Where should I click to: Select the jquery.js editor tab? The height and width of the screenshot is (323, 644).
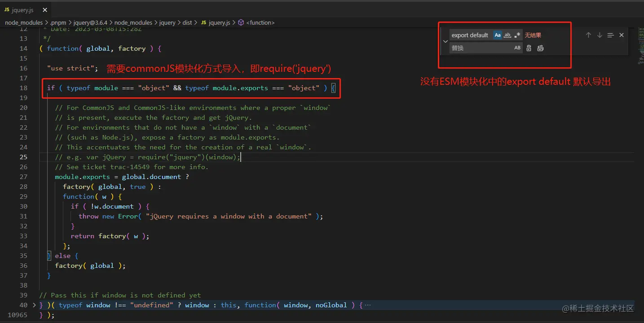(x=25, y=10)
